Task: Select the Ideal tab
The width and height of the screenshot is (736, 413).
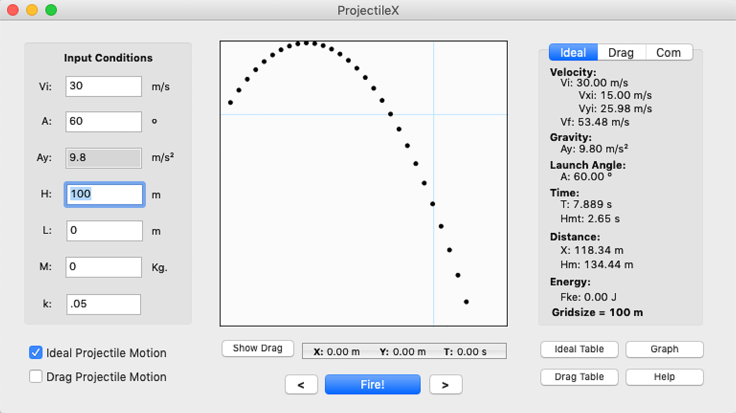Action: click(x=573, y=53)
